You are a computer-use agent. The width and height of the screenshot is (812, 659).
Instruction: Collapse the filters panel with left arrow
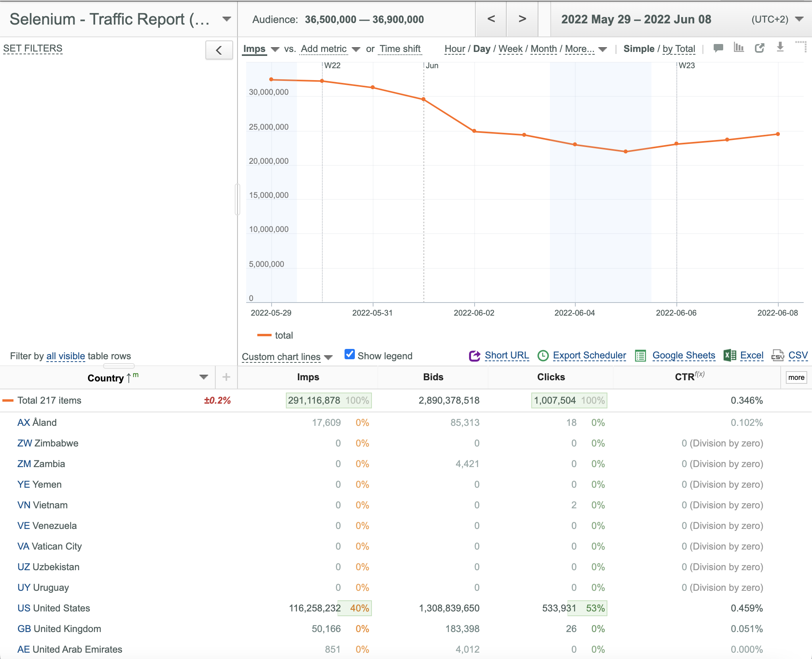pyautogui.click(x=219, y=50)
